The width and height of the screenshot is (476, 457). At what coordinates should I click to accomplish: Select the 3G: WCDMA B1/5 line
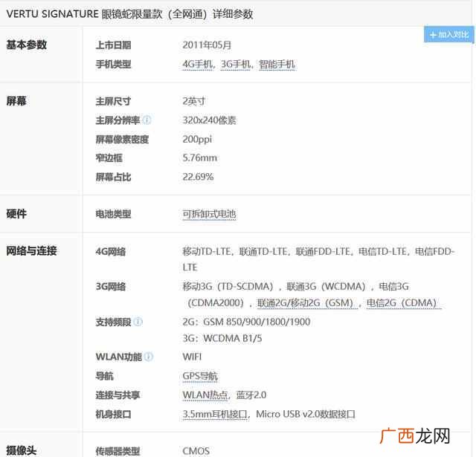[x=222, y=338]
